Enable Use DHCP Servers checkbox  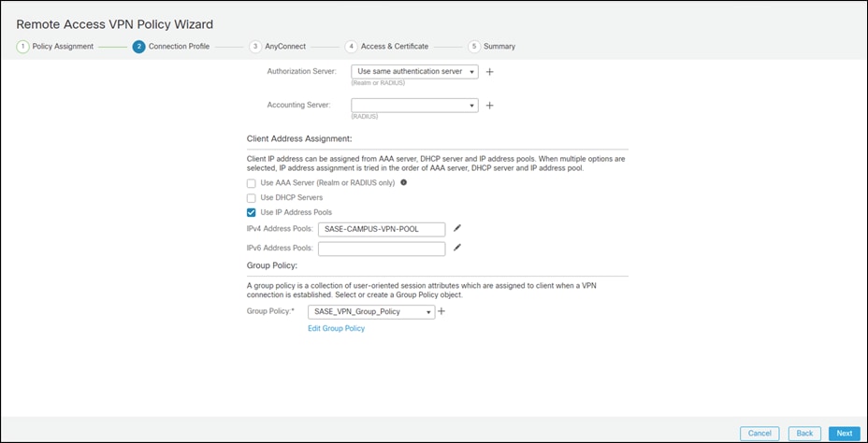coord(252,198)
